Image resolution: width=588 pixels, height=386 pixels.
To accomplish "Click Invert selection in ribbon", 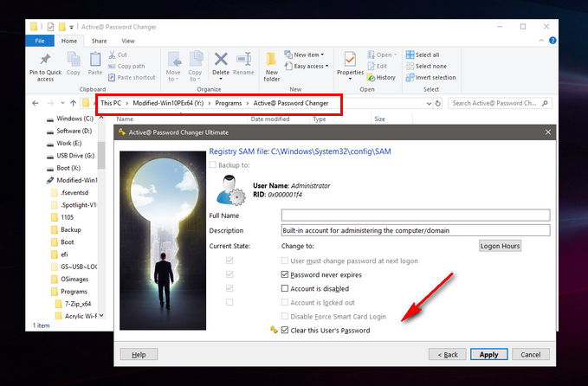I will 431,78.
